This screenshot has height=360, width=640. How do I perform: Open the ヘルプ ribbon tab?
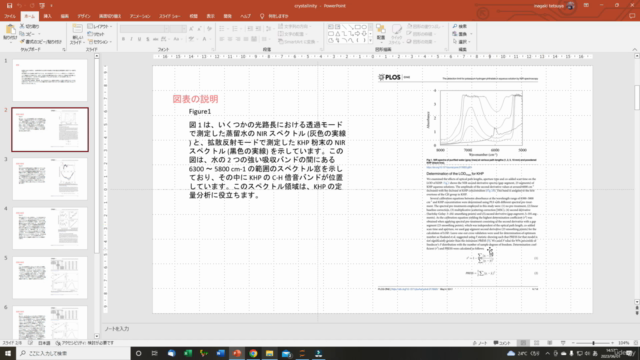[x=245, y=16]
